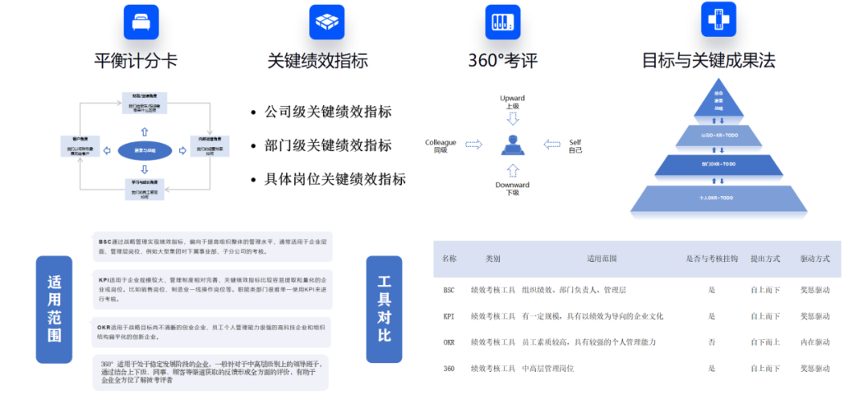
Task: Select the 360° description text box
Action: click(x=211, y=373)
